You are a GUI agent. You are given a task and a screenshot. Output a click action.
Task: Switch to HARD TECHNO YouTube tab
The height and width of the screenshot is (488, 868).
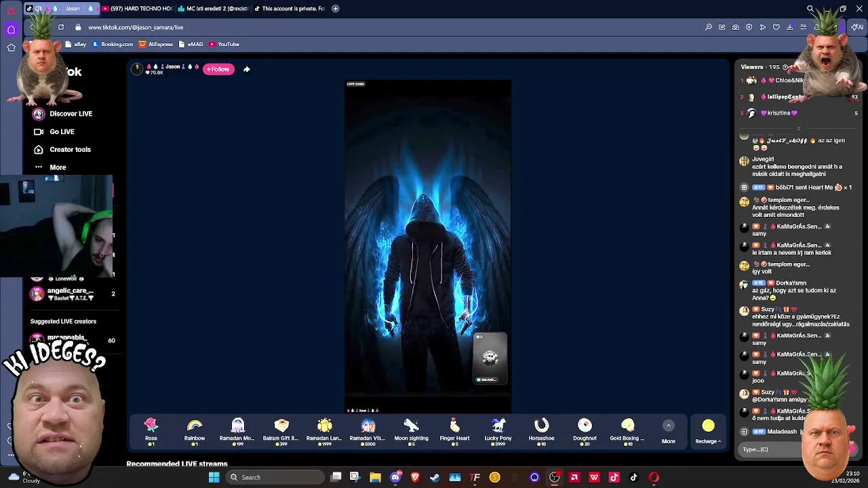137,9
